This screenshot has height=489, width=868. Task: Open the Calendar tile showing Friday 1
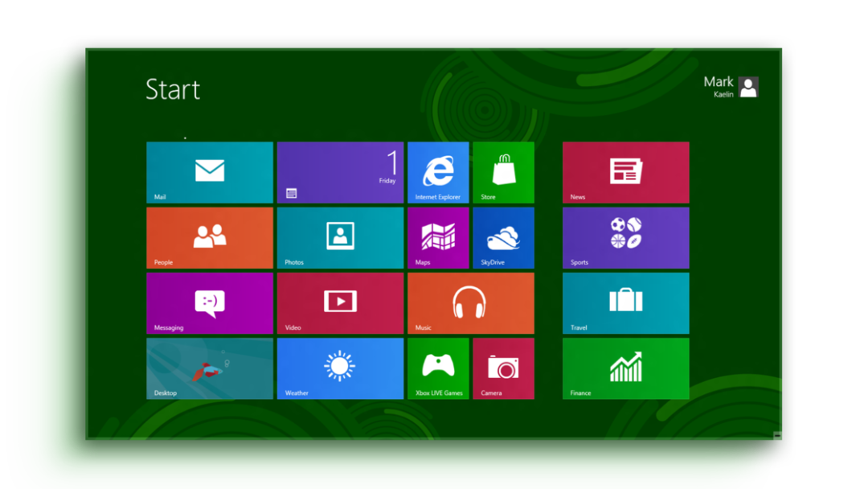(x=340, y=172)
